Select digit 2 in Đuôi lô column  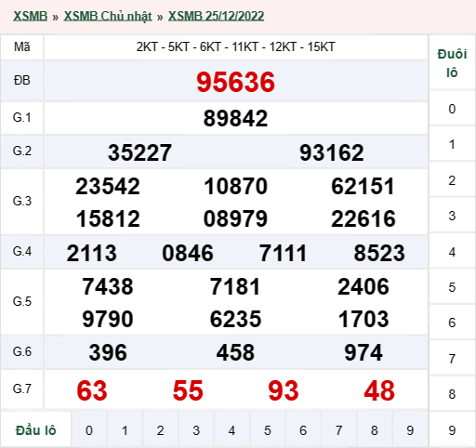452,180
